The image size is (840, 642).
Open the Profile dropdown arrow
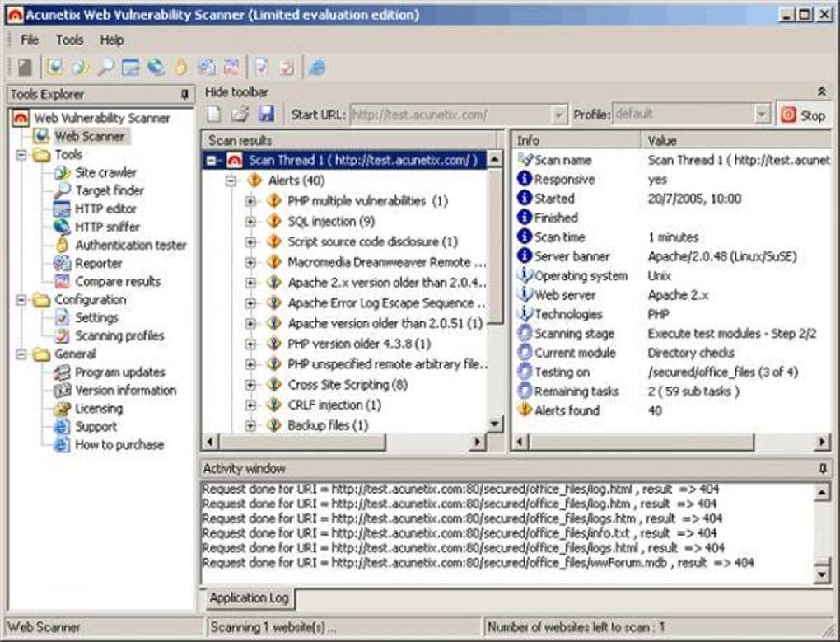point(761,115)
